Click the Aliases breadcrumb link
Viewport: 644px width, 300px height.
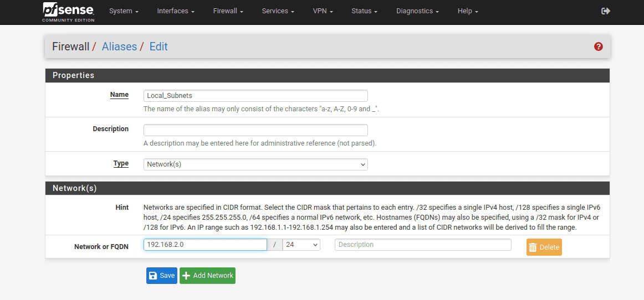[119, 46]
